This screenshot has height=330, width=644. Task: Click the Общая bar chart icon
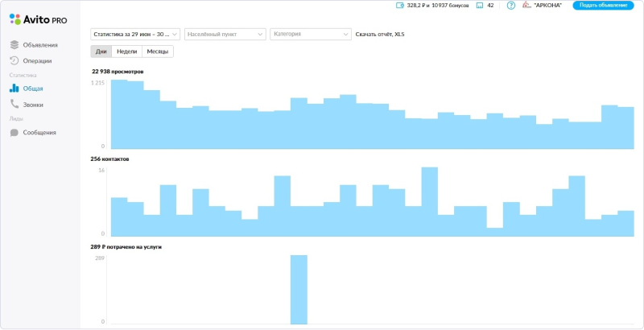pos(14,89)
